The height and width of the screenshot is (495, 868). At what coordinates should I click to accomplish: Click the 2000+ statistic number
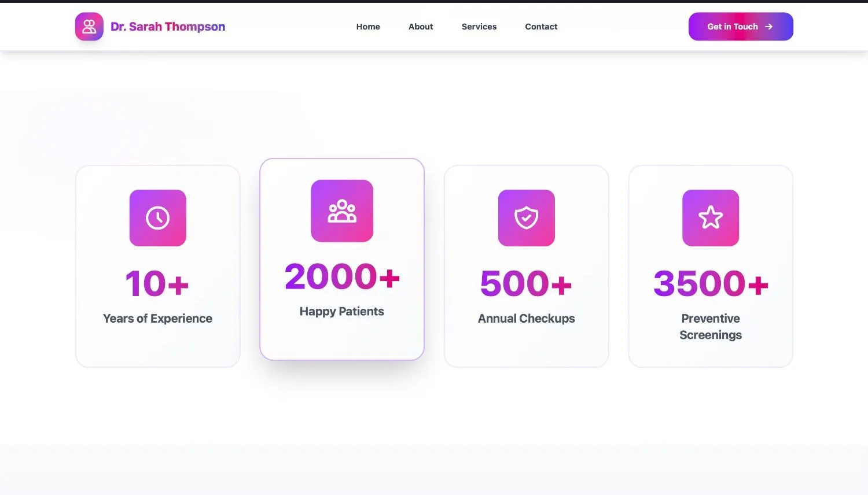(342, 276)
